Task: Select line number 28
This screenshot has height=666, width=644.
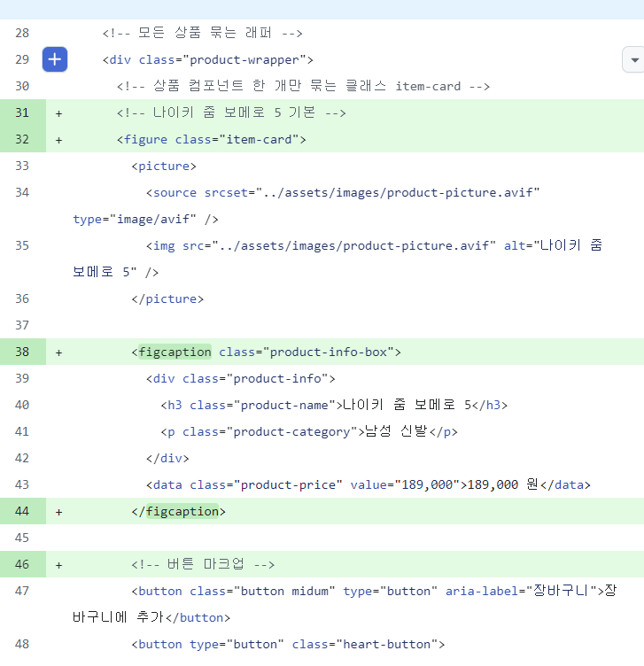Action: pyautogui.click(x=22, y=33)
